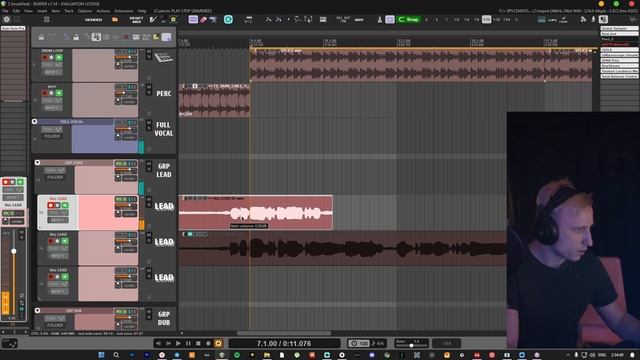The height and width of the screenshot is (360, 640).
Task: Toggle green button on selected Vox LEAD track
Action: click(64, 205)
